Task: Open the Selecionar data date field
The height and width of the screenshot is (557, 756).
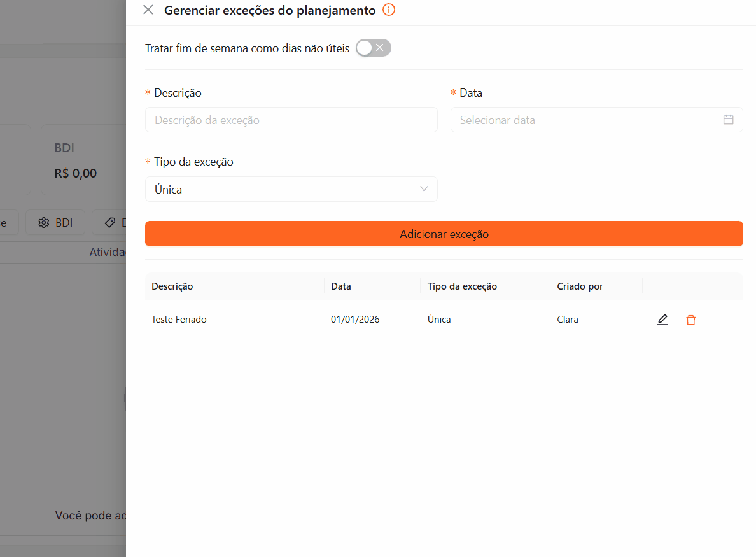Action: click(x=585, y=120)
